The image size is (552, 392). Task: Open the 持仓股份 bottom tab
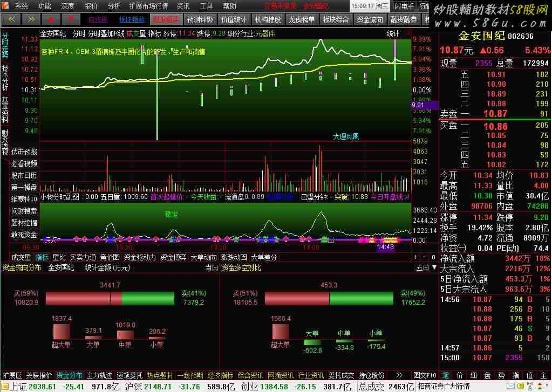371,375
